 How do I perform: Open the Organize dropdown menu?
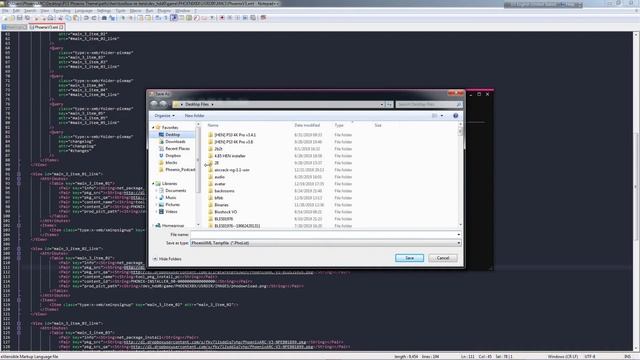pos(164,116)
